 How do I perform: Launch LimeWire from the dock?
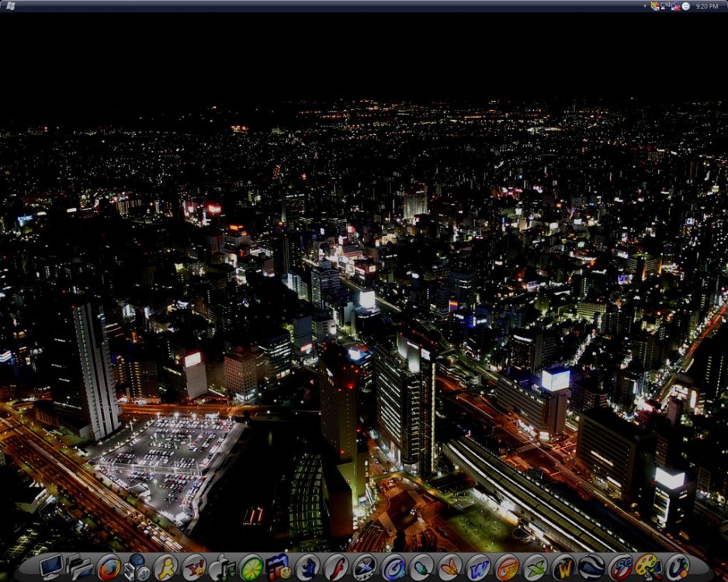pos(251,566)
